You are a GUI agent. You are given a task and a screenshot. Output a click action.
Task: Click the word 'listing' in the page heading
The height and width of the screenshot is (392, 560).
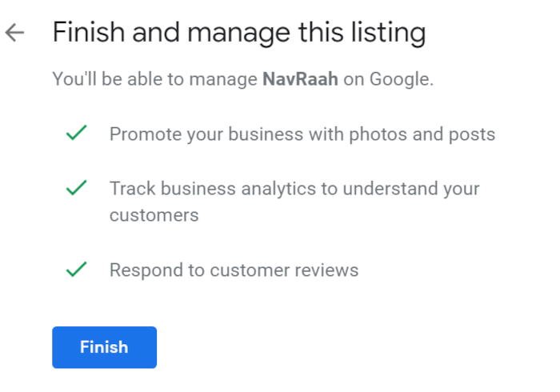point(388,34)
